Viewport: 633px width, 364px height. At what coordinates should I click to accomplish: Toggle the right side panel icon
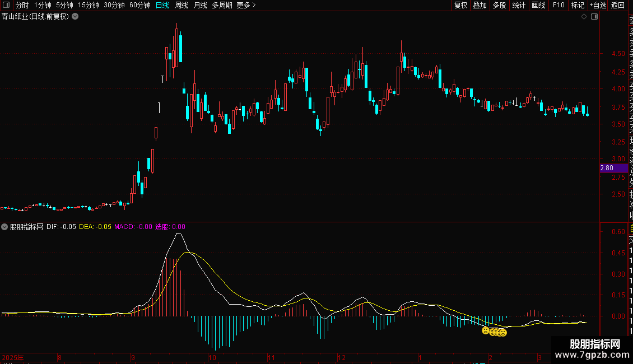click(x=594, y=17)
